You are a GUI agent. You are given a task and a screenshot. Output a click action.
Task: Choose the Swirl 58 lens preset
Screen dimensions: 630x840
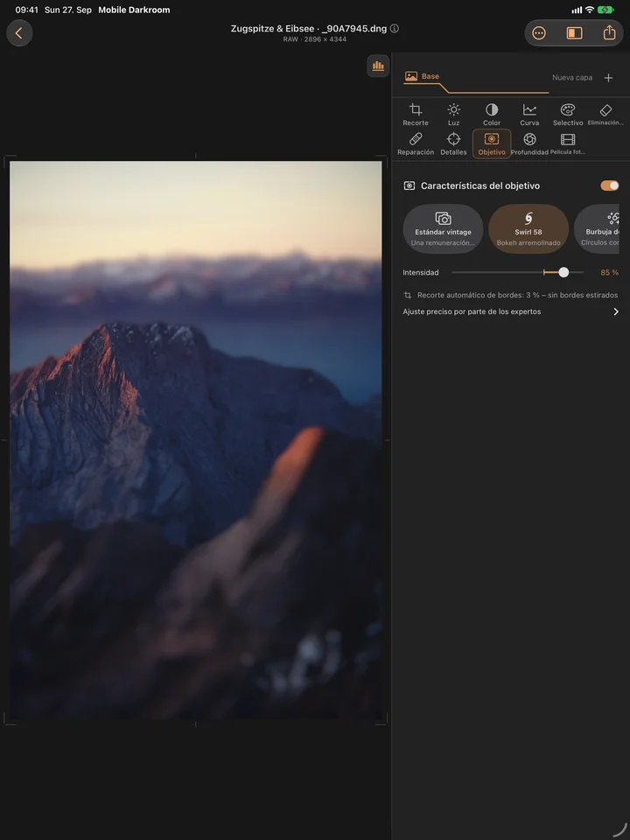(x=528, y=228)
